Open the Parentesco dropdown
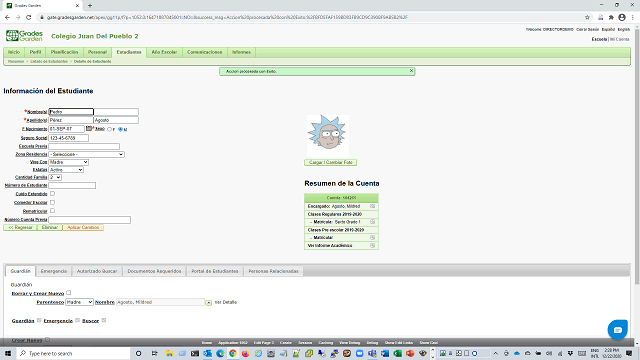The width and height of the screenshot is (640, 360). (x=79, y=302)
